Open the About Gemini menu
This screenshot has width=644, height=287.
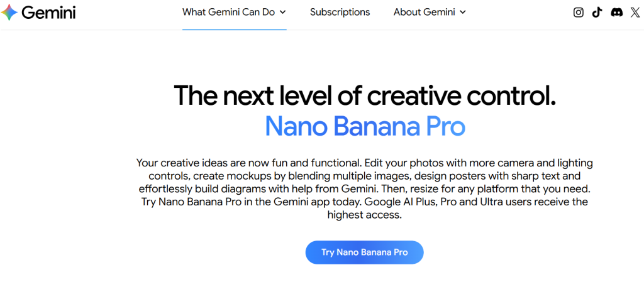tap(424, 12)
